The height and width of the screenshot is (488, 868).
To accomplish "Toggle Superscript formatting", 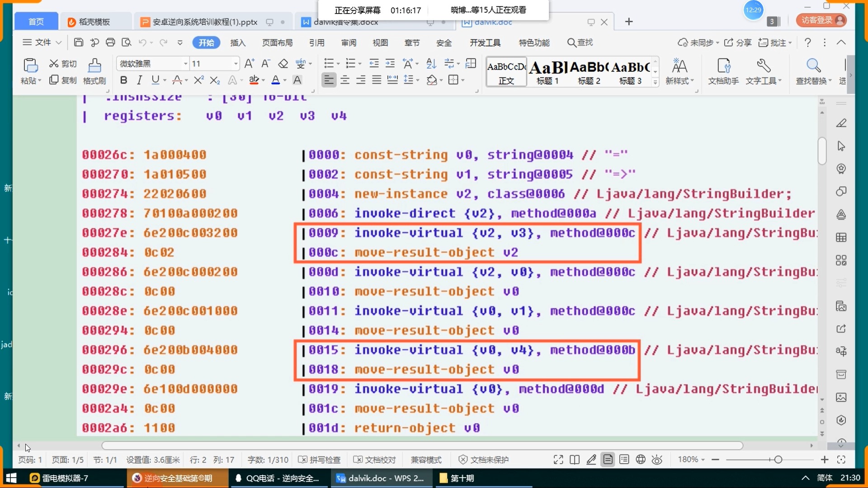I will [199, 80].
